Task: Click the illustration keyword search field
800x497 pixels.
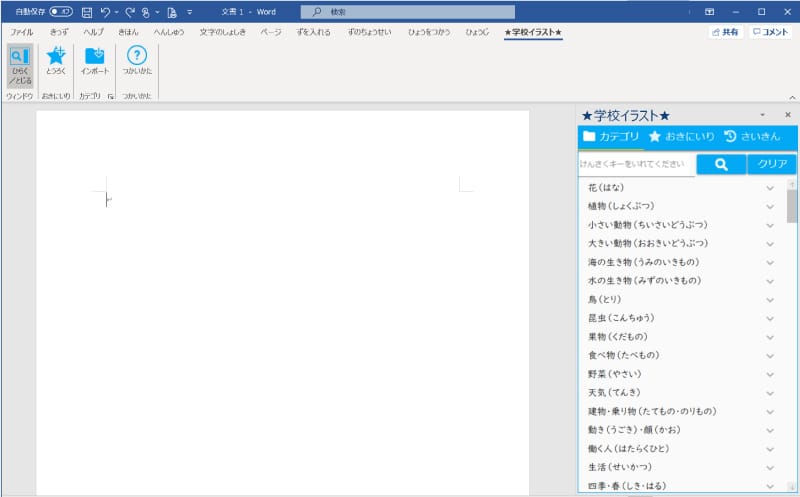Action: pos(635,164)
